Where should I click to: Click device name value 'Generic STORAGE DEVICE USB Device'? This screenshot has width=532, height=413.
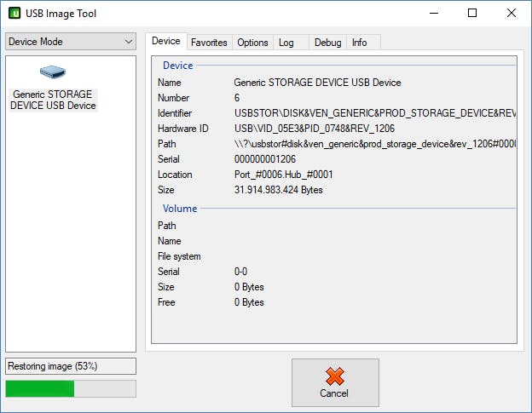pyautogui.click(x=317, y=83)
